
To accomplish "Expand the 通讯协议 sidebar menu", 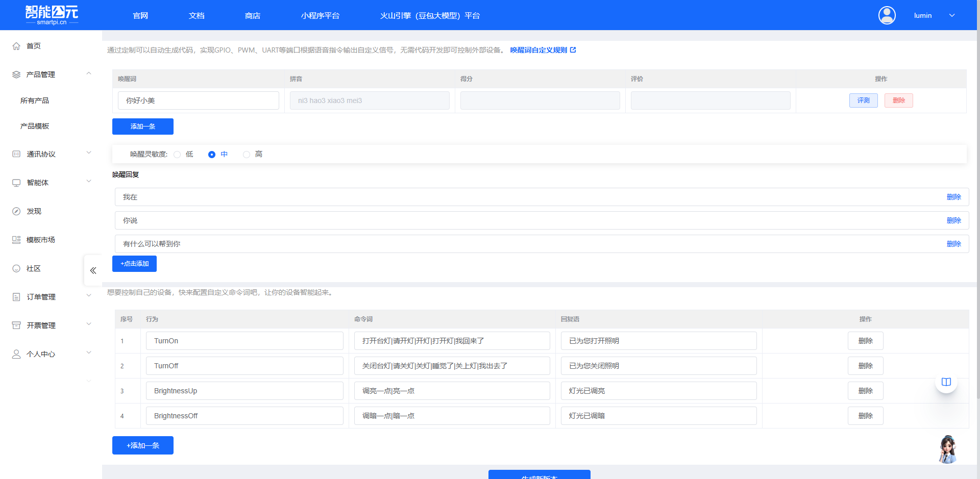I will (x=89, y=153).
